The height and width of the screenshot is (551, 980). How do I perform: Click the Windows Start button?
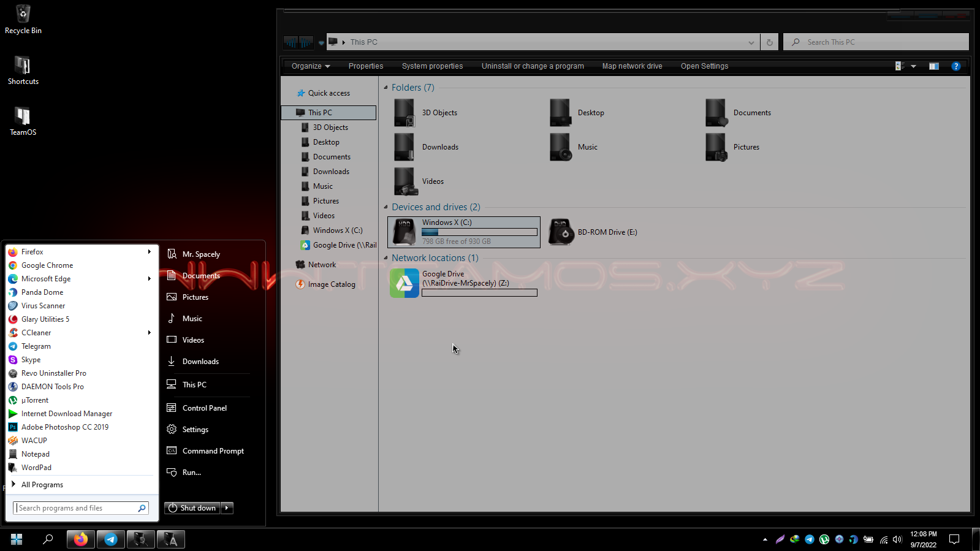coord(17,539)
